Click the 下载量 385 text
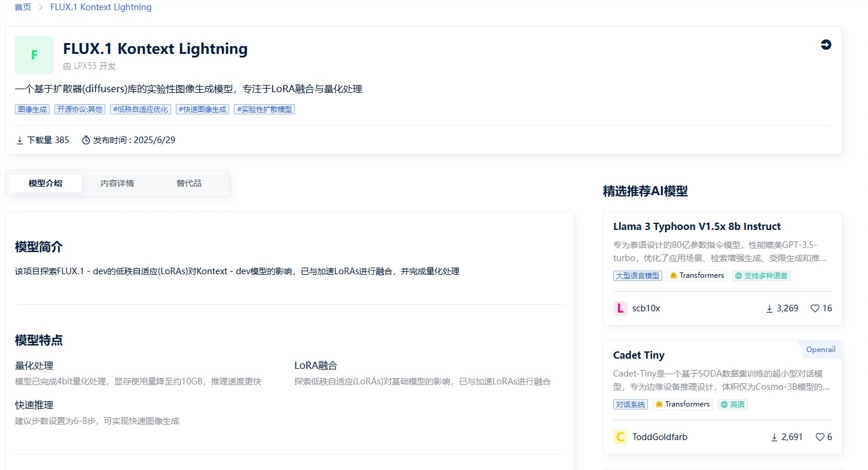This screenshot has width=868, height=470. pos(48,140)
